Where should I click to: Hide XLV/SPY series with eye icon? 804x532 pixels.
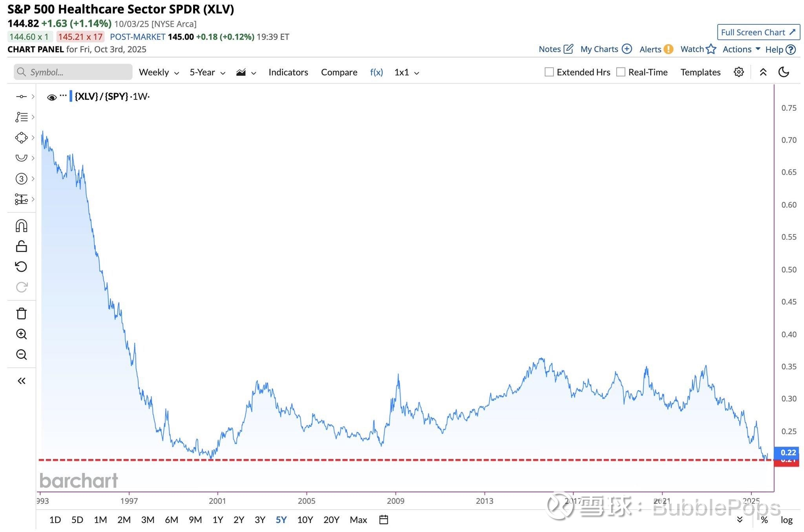pyautogui.click(x=51, y=97)
